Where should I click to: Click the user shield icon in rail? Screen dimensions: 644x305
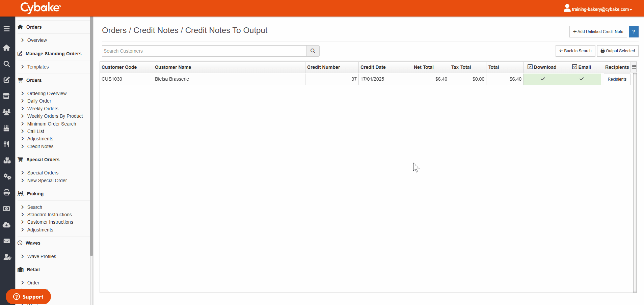tap(7, 257)
